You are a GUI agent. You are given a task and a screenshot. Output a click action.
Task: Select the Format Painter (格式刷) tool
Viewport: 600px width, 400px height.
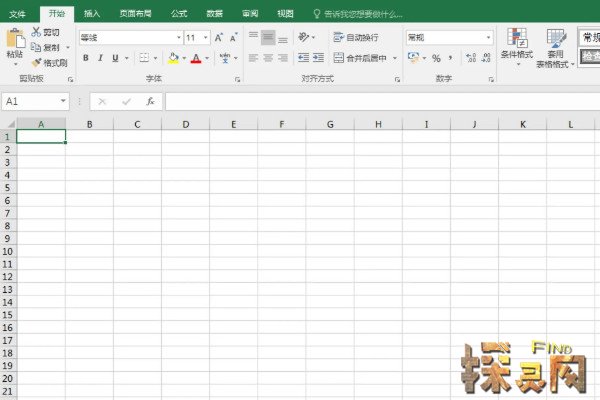tap(37, 62)
